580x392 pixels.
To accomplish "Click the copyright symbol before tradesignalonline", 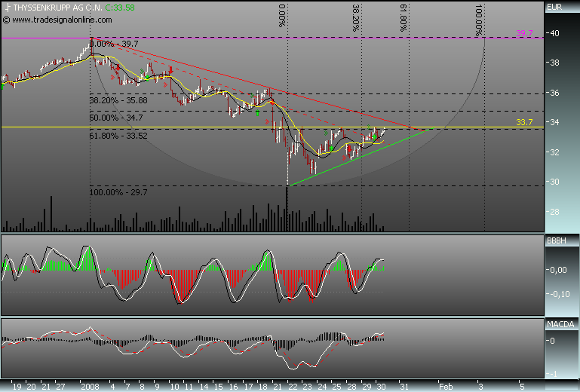I will pos(7,17).
